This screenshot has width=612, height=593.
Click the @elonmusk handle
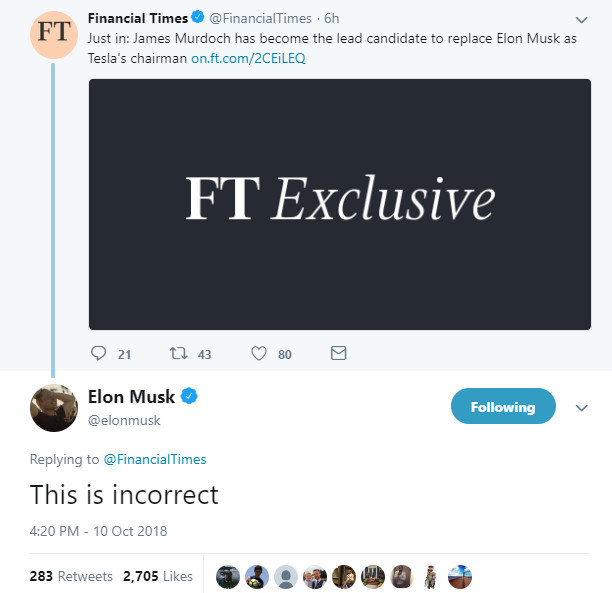(x=124, y=420)
